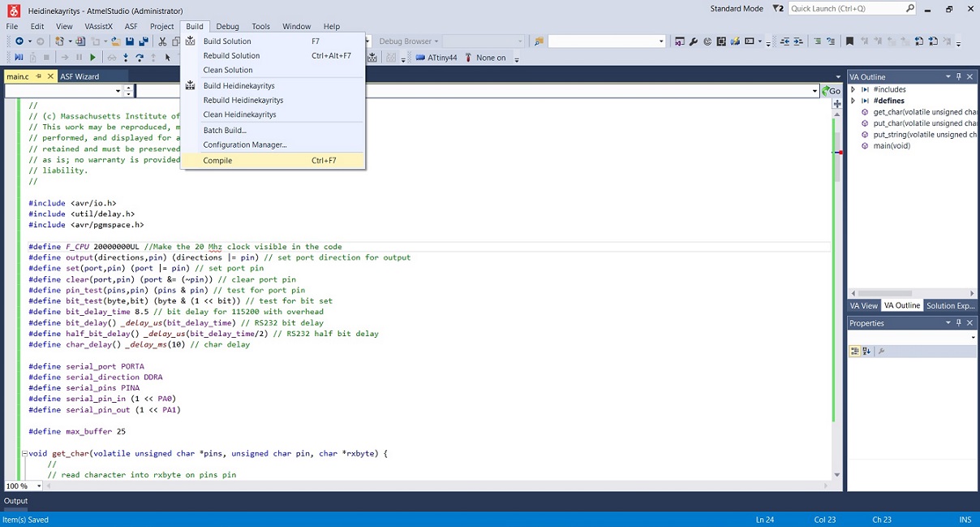Collapse the get_char function in code

point(24,453)
